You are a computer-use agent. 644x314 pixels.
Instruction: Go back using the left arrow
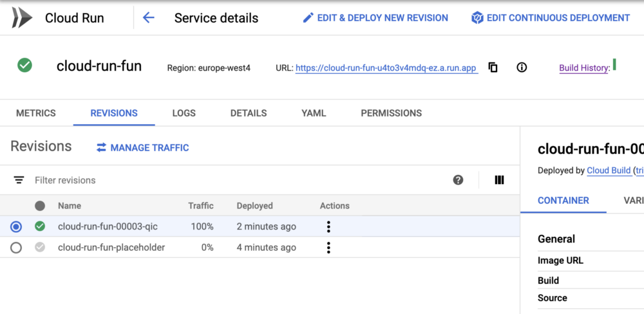[149, 18]
